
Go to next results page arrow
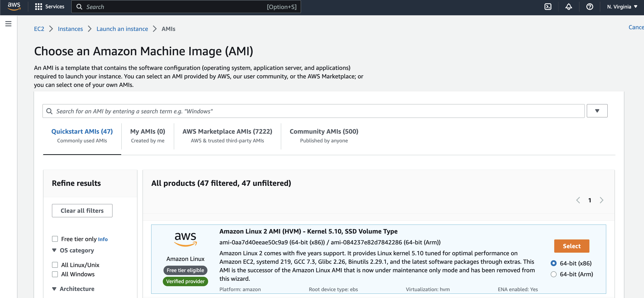[601, 200]
